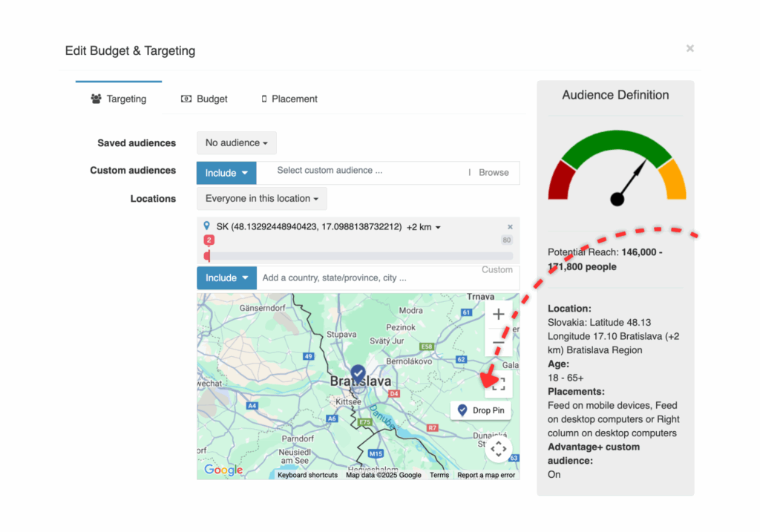The image size is (760, 532).
Task: Open the No audience dropdown
Action: coord(236,143)
